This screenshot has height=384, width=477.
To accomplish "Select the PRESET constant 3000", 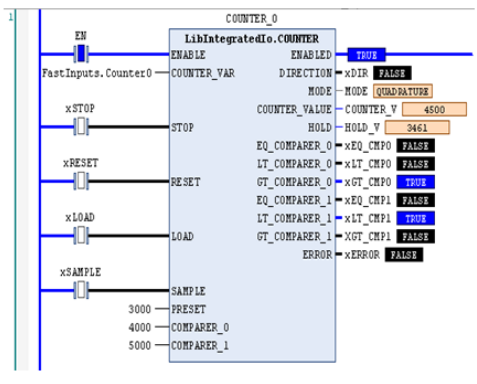I will coord(140,309).
